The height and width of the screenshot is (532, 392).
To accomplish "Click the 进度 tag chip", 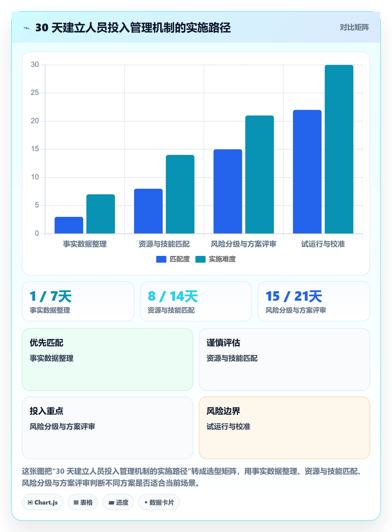I will coord(118,502).
